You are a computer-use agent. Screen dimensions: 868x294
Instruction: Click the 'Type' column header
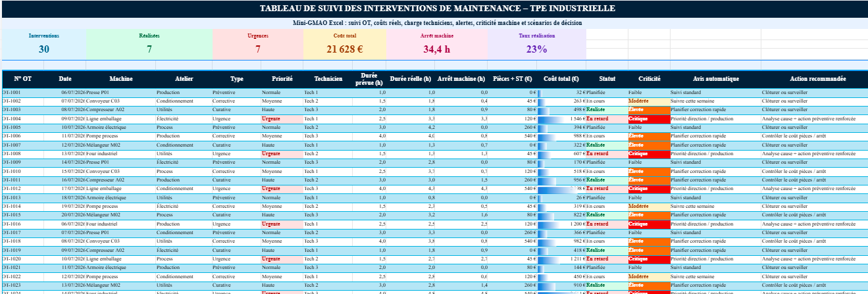click(236, 79)
